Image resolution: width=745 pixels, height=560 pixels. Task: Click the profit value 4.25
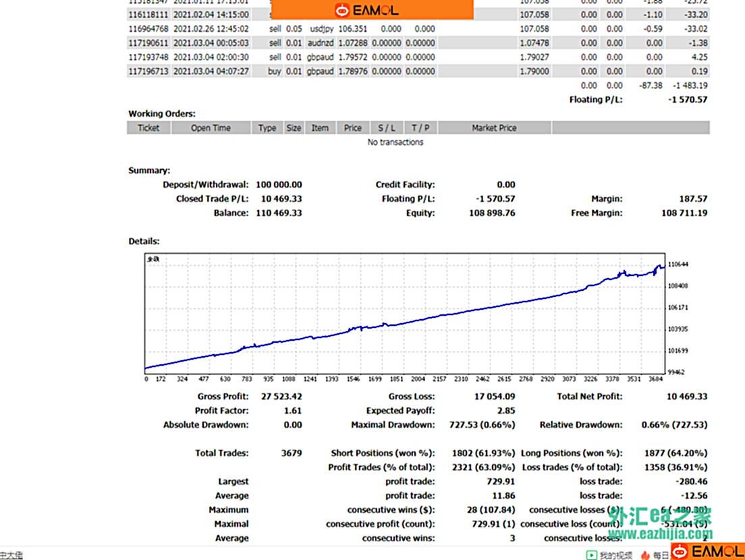(700, 57)
